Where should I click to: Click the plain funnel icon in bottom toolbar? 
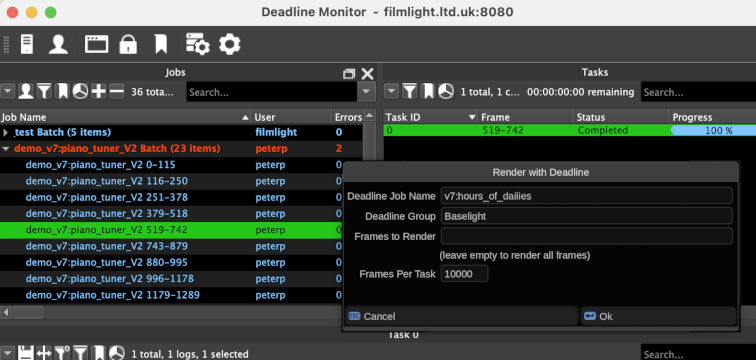point(80,353)
